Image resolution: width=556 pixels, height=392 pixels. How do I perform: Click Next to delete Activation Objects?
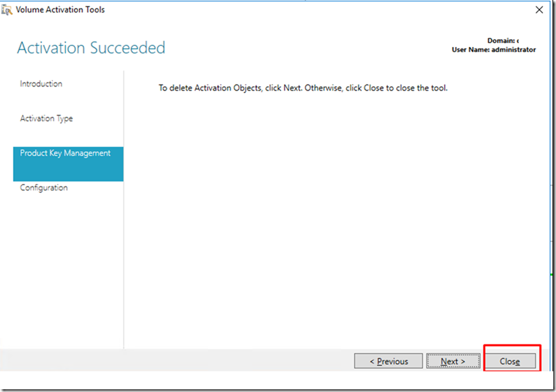(453, 361)
